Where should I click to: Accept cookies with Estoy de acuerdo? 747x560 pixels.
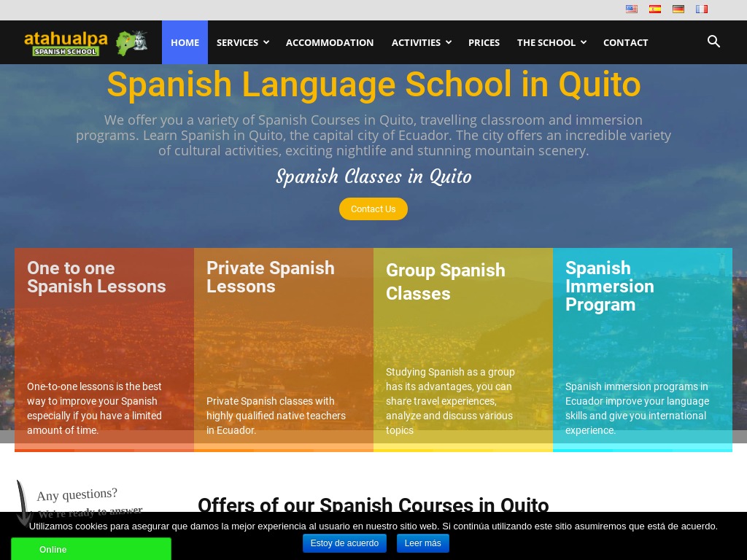pyautogui.click(x=344, y=543)
